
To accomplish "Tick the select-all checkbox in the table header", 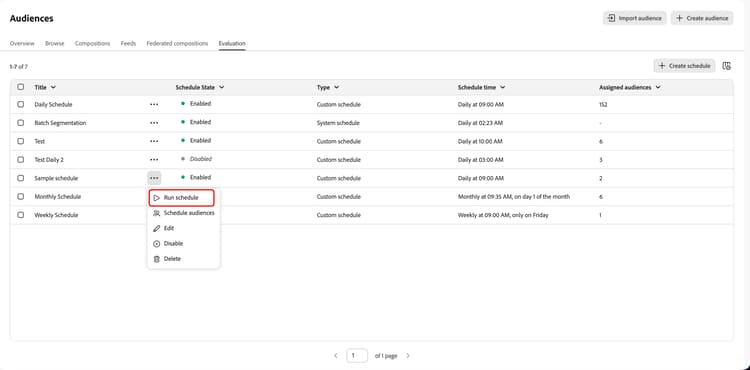I will pos(21,87).
